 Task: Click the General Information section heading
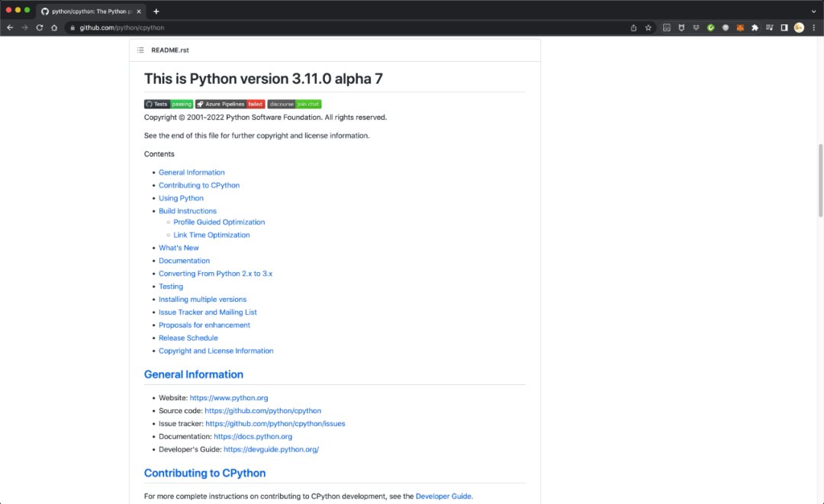point(193,374)
